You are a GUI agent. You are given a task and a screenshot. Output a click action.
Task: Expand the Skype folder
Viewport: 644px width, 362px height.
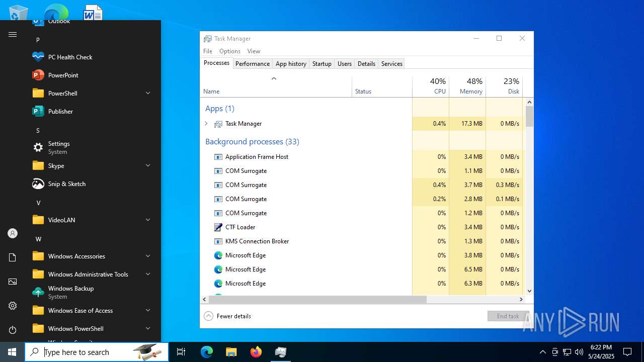click(x=92, y=165)
